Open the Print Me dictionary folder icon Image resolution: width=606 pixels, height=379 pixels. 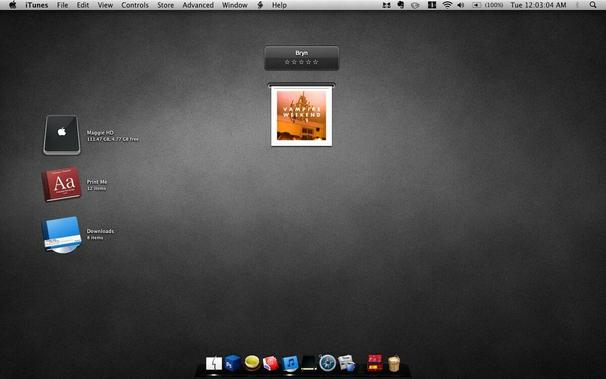pyautogui.click(x=62, y=184)
